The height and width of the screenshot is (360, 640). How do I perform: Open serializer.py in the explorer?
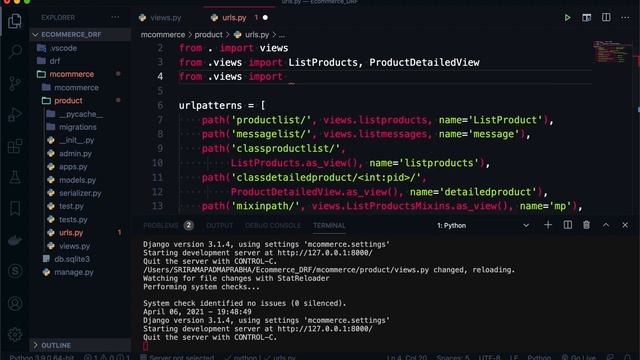(x=80, y=193)
